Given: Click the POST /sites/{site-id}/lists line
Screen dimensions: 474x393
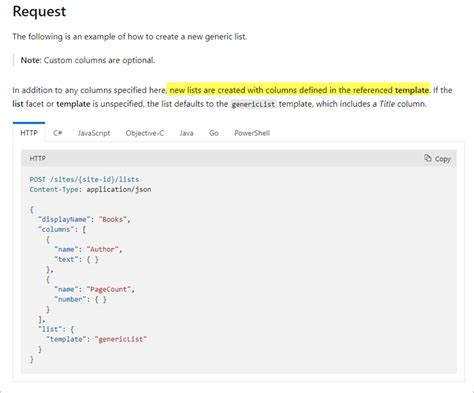Looking at the screenshot, I should click(84, 179).
